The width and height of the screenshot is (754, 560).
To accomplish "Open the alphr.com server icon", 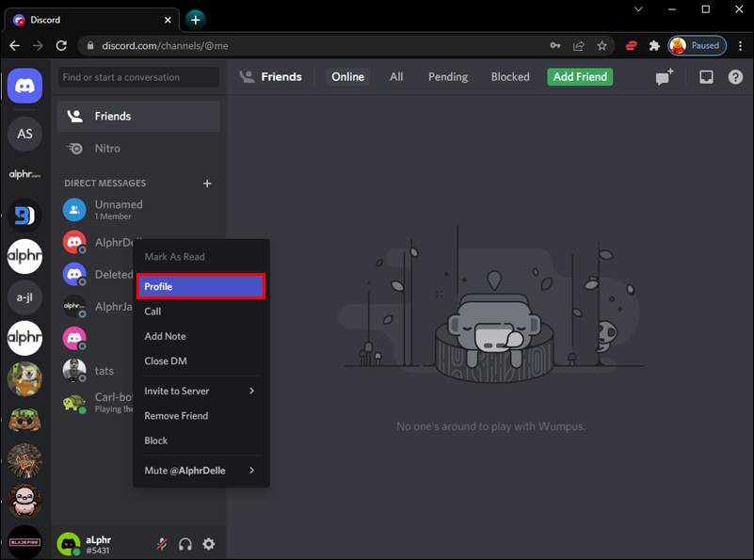I will 24,174.
